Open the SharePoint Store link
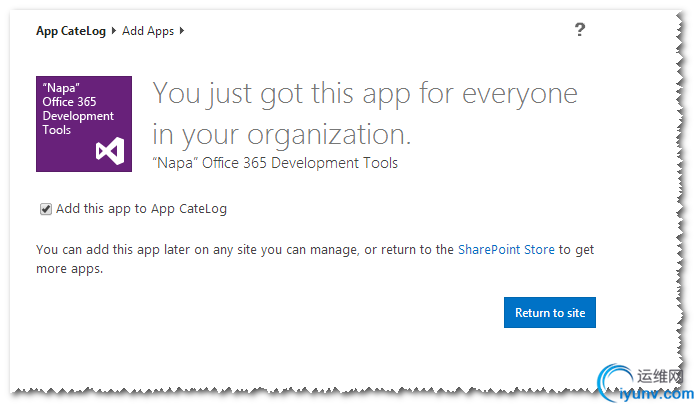700x410 pixels. 506,249
